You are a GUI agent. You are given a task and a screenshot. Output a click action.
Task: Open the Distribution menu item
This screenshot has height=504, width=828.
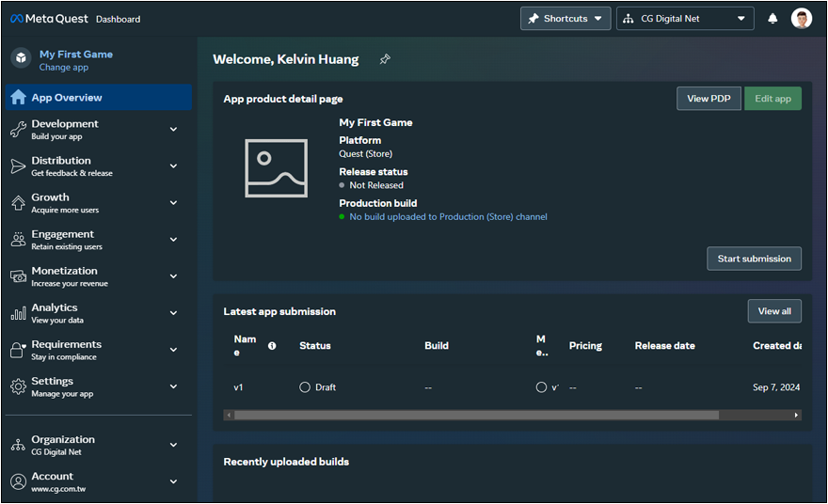(99, 166)
